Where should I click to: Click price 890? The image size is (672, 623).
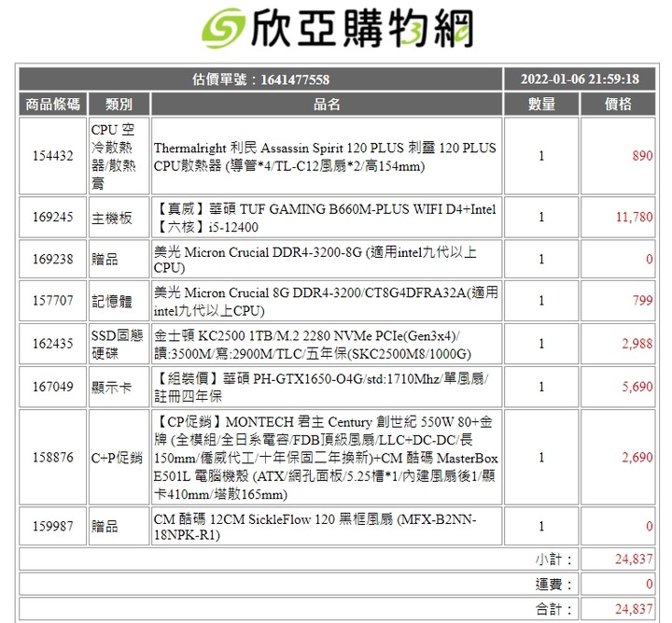(x=642, y=156)
